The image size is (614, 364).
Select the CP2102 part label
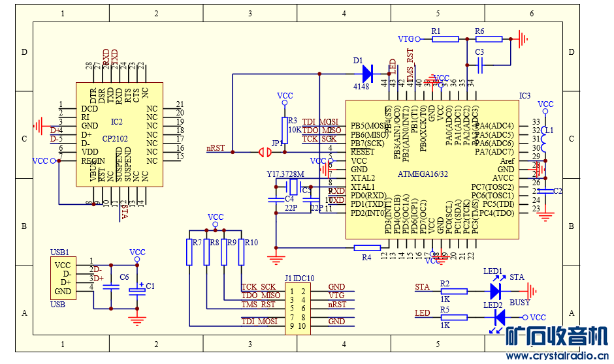(115, 139)
